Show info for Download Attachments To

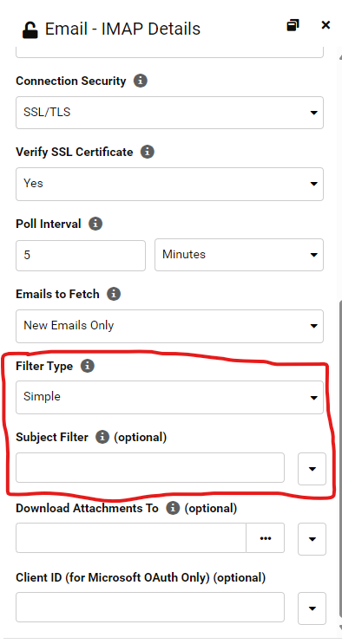click(173, 508)
